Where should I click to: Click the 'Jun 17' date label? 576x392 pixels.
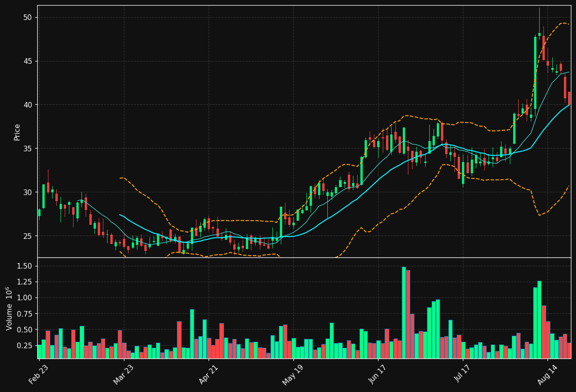[x=378, y=374]
